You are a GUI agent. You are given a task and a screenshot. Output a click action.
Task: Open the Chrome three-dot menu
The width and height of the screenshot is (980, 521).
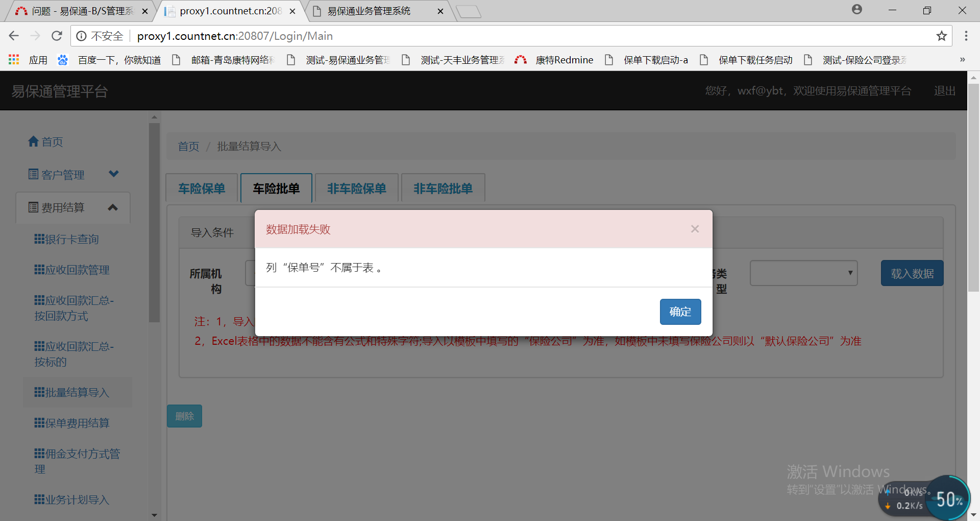[966, 36]
